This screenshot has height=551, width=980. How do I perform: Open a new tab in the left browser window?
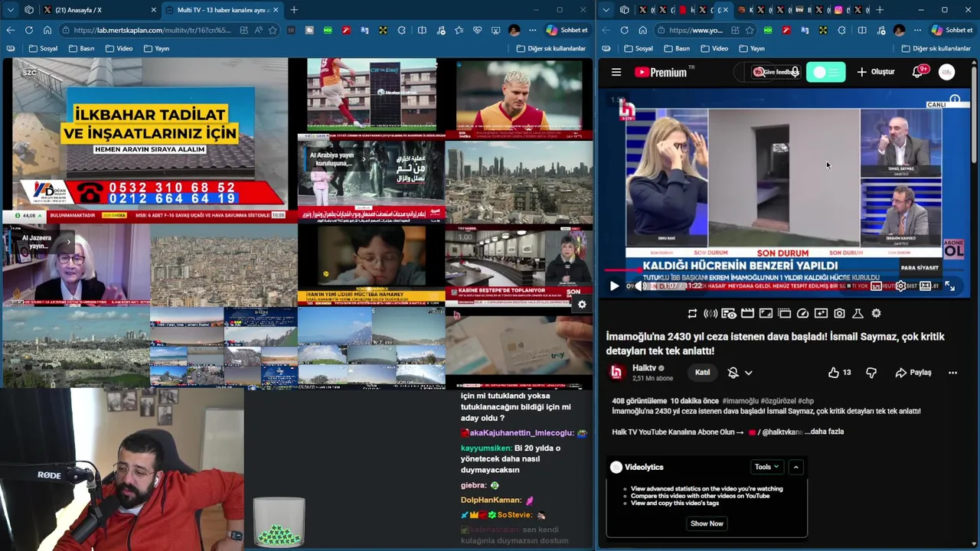click(x=294, y=10)
